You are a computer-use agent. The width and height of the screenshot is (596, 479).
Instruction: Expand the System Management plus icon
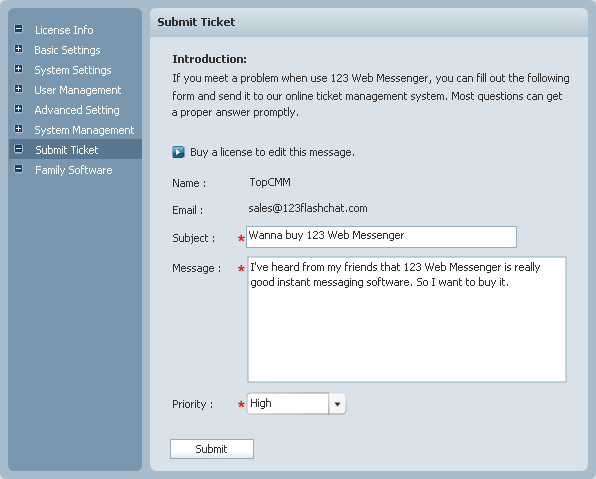pyautogui.click(x=18, y=129)
